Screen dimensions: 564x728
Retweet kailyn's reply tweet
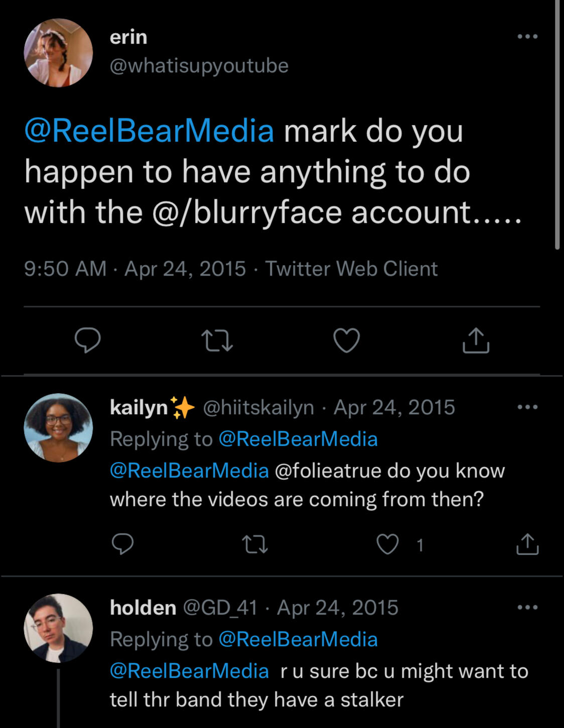(255, 544)
